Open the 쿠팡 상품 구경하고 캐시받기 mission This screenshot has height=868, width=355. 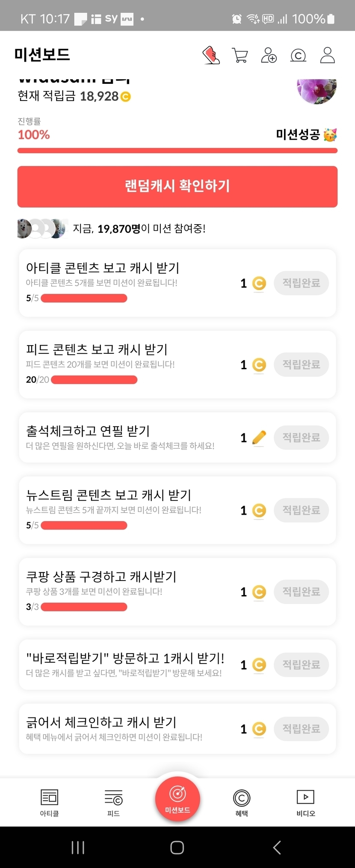pyautogui.click(x=101, y=577)
